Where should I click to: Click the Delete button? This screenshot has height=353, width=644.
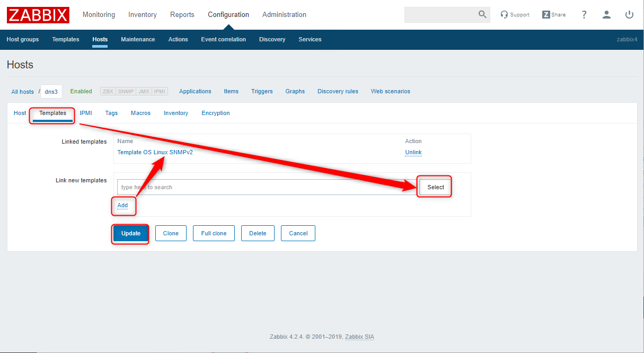click(258, 233)
